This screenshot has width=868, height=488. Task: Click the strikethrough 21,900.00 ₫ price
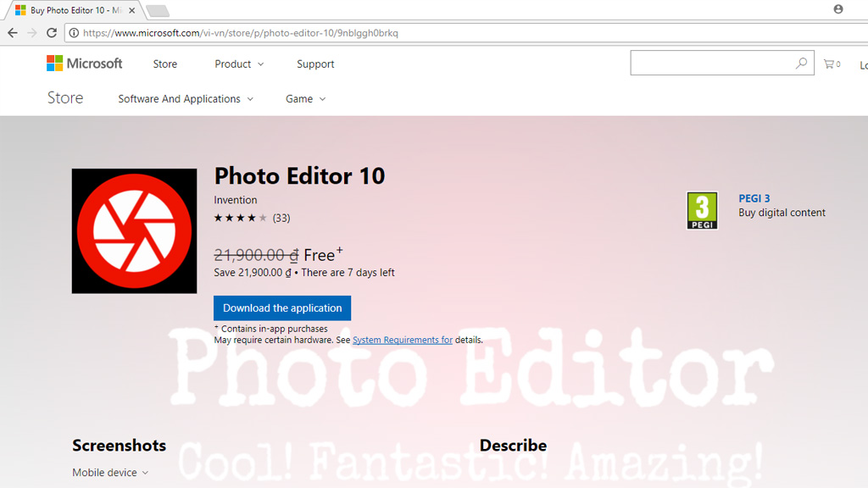(256, 255)
